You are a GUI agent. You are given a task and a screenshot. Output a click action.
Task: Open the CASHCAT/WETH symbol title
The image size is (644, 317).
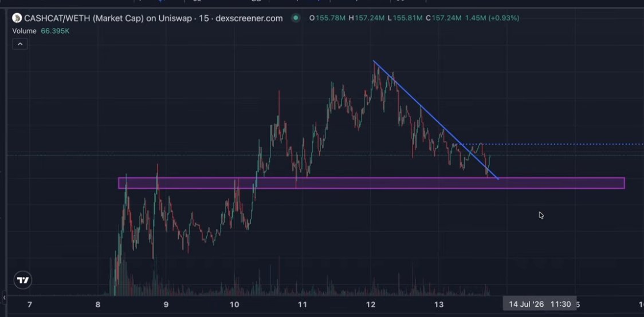pos(154,18)
